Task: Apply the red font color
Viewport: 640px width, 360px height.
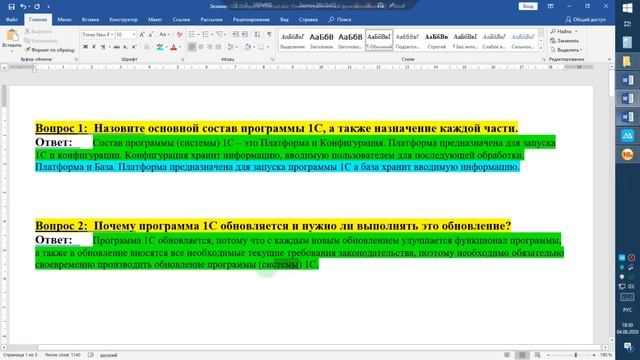Action: pyautogui.click(x=173, y=47)
